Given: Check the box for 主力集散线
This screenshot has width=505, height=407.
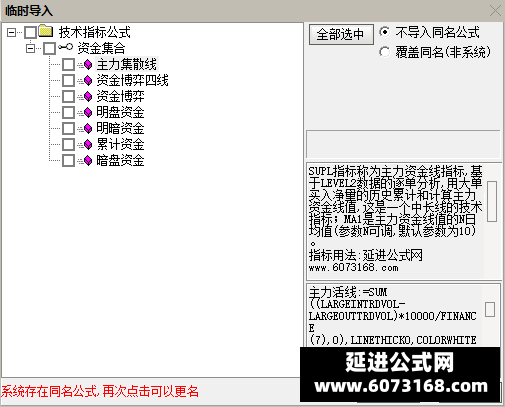Looking at the screenshot, I should tap(68, 64).
